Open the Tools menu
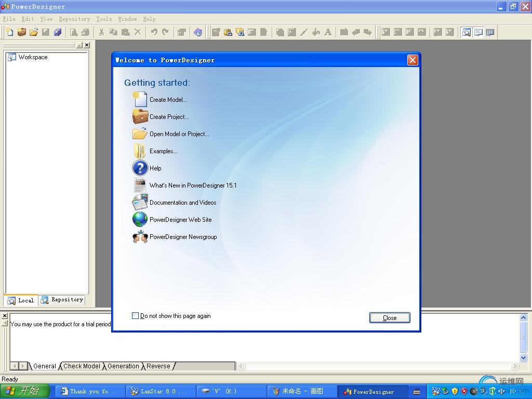 (104, 19)
